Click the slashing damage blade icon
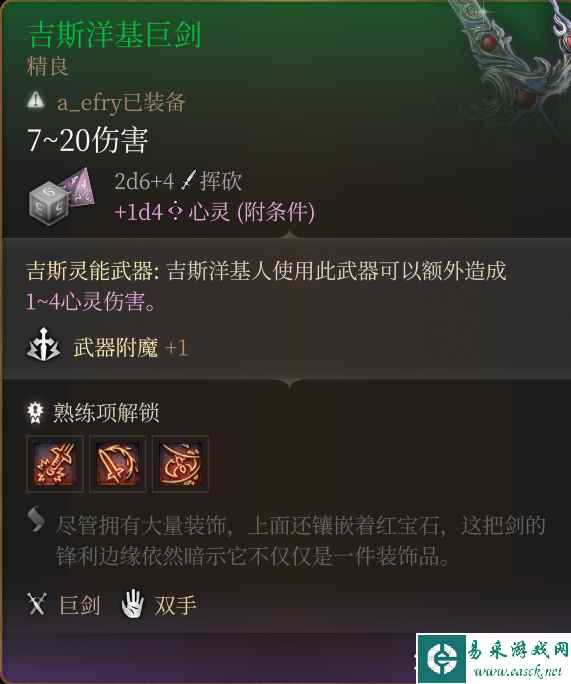 click(188, 180)
